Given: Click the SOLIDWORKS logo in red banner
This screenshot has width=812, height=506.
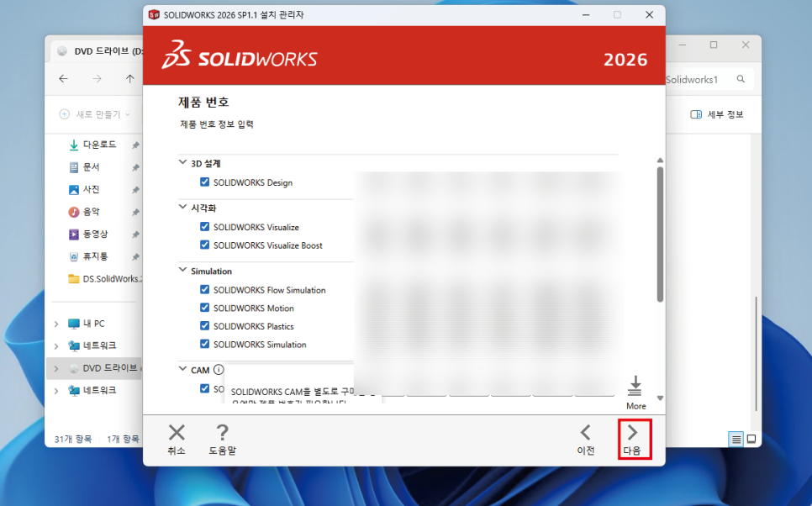Looking at the screenshot, I should coord(240,55).
